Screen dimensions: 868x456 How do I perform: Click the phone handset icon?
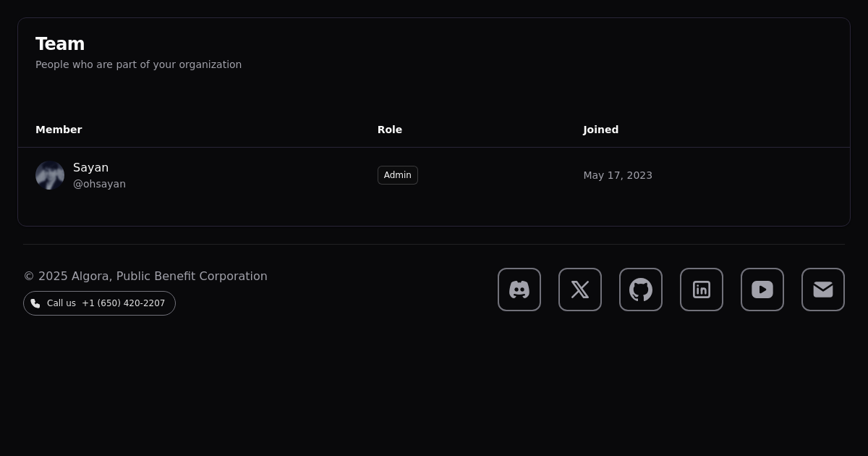pyautogui.click(x=35, y=303)
